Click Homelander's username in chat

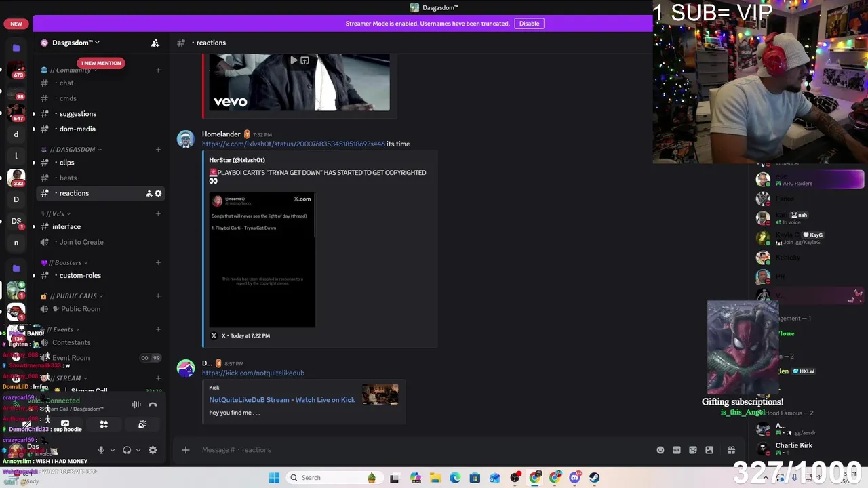[221, 134]
